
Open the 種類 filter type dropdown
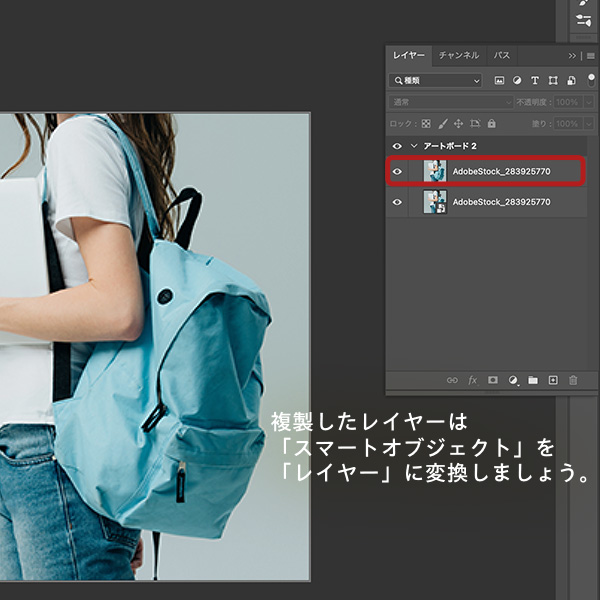[436, 80]
